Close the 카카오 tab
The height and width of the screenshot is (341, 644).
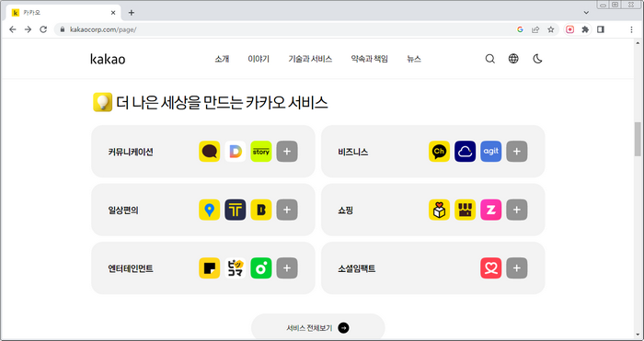pyautogui.click(x=113, y=13)
